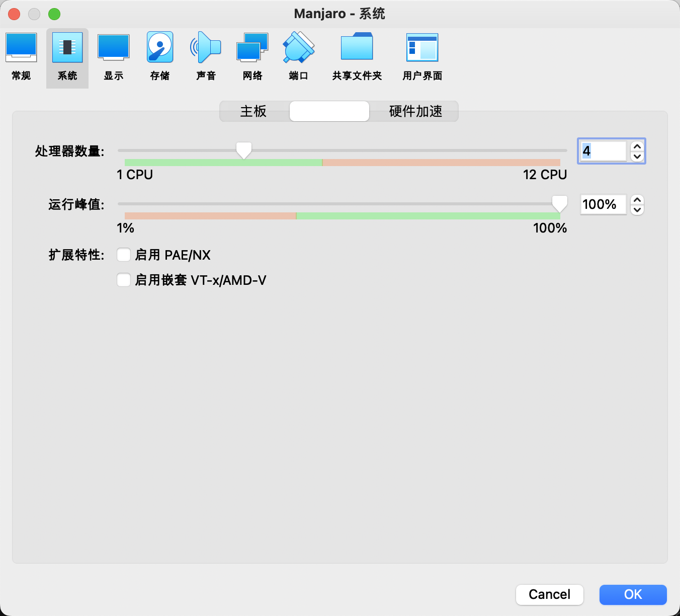Click the green zoom window button

[54, 14]
